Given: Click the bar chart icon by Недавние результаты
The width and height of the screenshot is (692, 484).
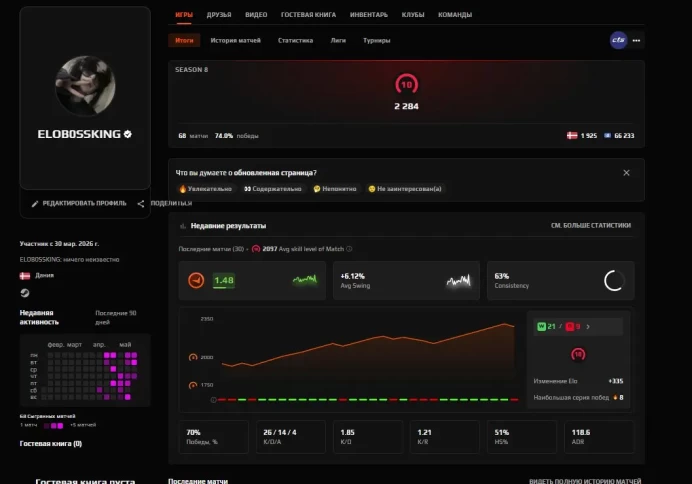Looking at the screenshot, I should pos(182,226).
